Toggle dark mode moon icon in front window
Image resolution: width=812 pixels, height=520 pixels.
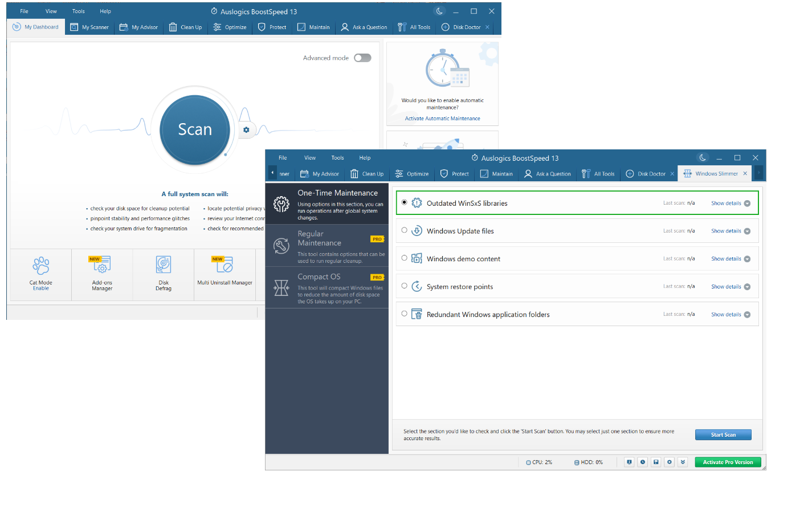pos(703,158)
